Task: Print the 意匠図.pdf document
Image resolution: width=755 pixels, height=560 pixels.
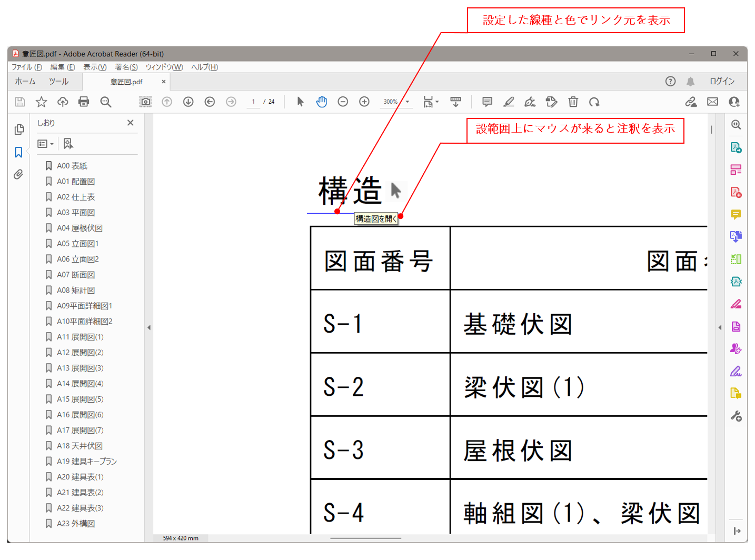Action: click(84, 102)
